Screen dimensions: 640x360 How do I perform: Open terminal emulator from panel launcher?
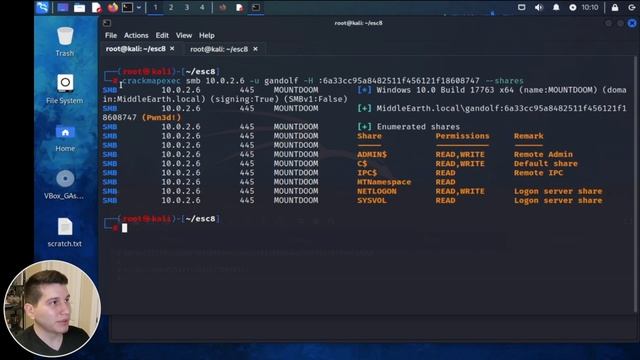coord(127,7)
